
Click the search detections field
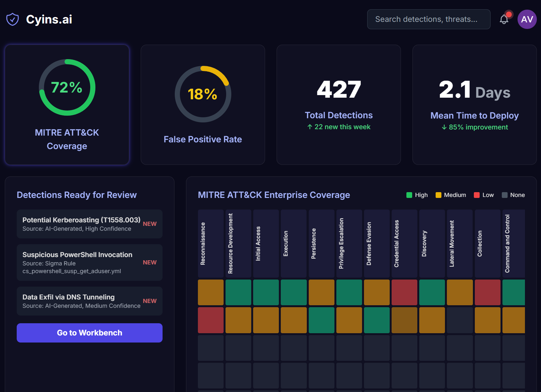(429, 19)
